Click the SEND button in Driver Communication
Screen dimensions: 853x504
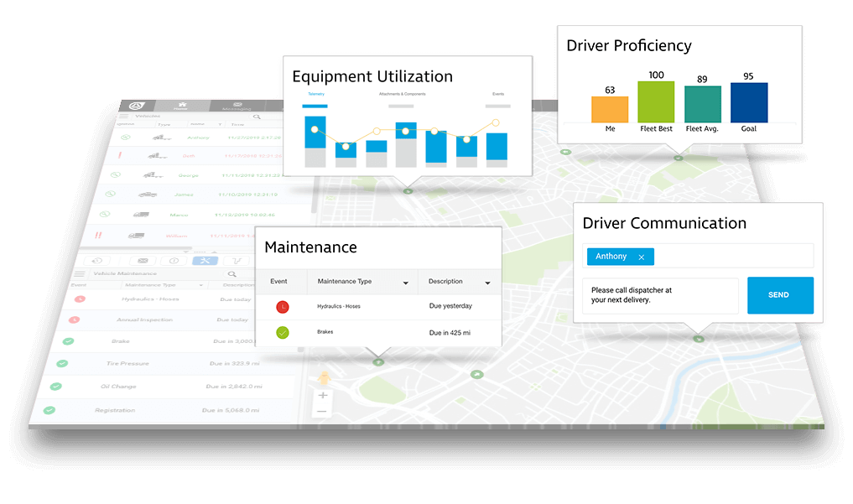pos(780,295)
